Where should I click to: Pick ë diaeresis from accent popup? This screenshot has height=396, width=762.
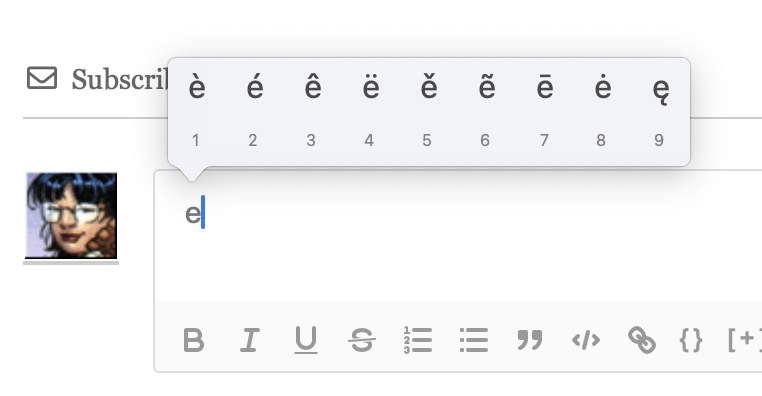[x=371, y=88]
